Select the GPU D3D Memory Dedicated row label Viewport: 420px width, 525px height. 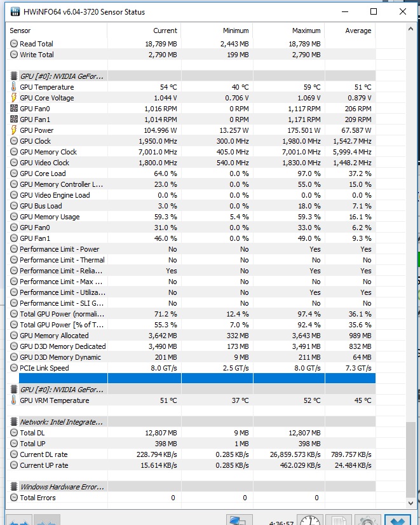[63, 346]
